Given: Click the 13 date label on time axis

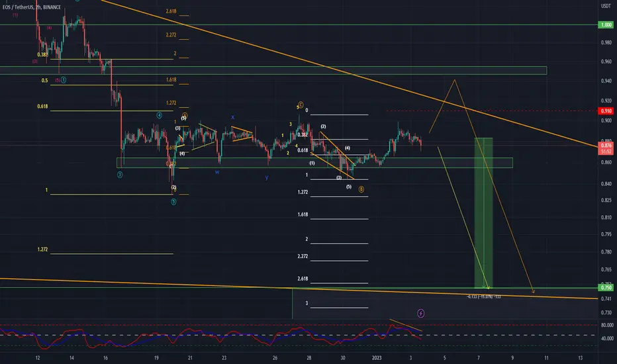Looking at the screenshot, I should 581,357.
